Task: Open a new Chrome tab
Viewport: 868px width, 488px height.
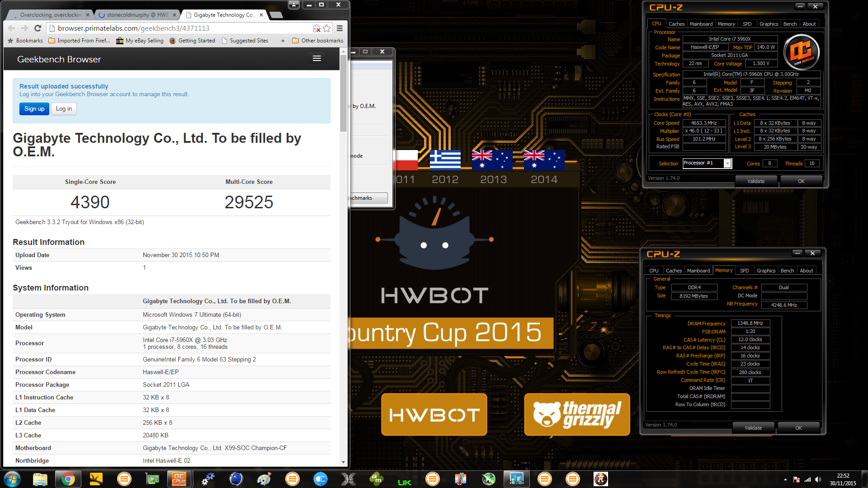Action: pos(276,15)
